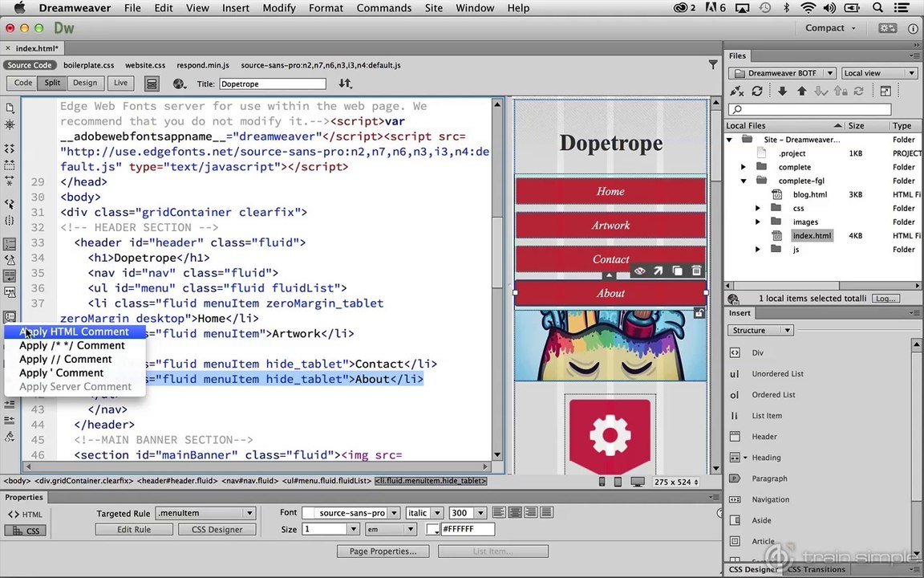This screenshot has height=578, width=924.
Task: Click the Format Source Code icon
Action: [10, 437]
